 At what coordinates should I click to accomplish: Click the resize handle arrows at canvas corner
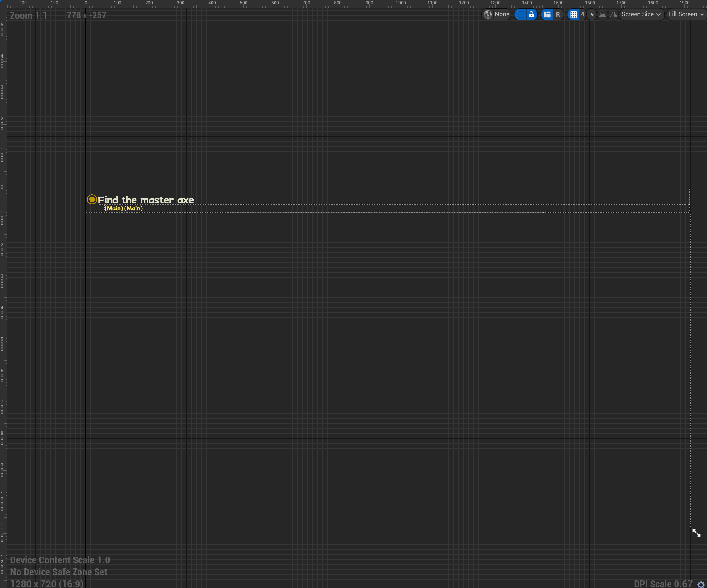point(696,533)
